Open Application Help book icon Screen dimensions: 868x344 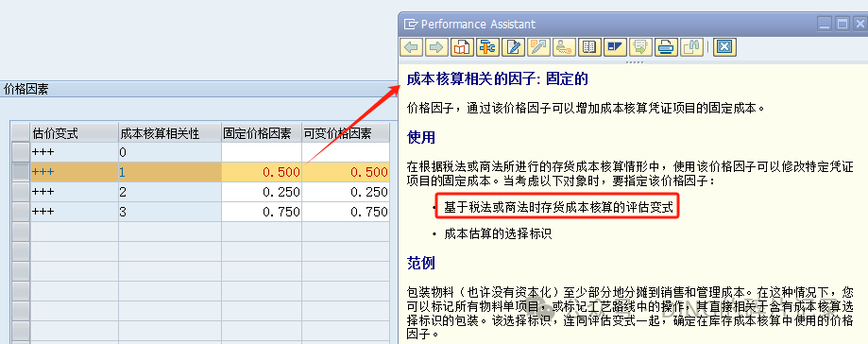[x=462, y=47]
